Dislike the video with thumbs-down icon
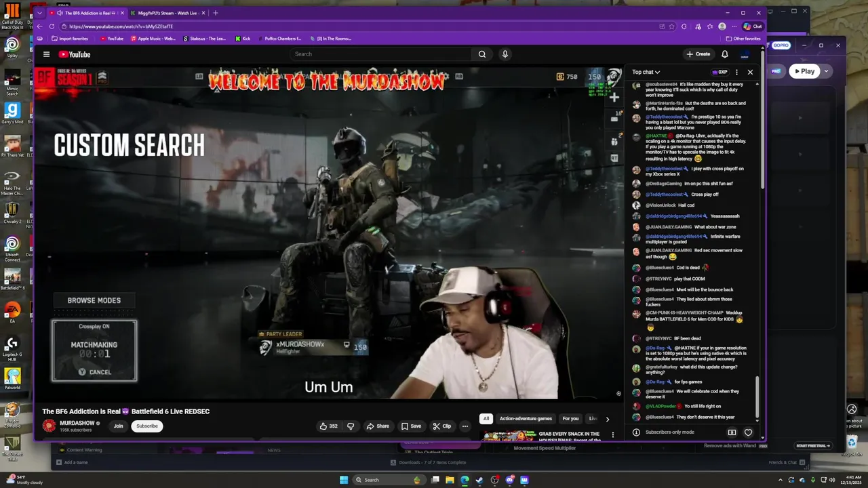This screenshot has width=868, height=488. [351, 426]
